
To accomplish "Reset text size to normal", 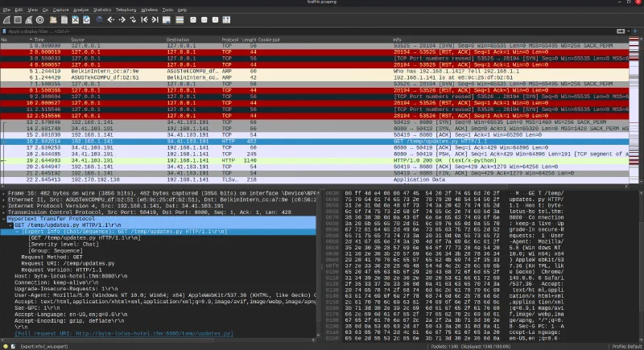I will 215,19.
